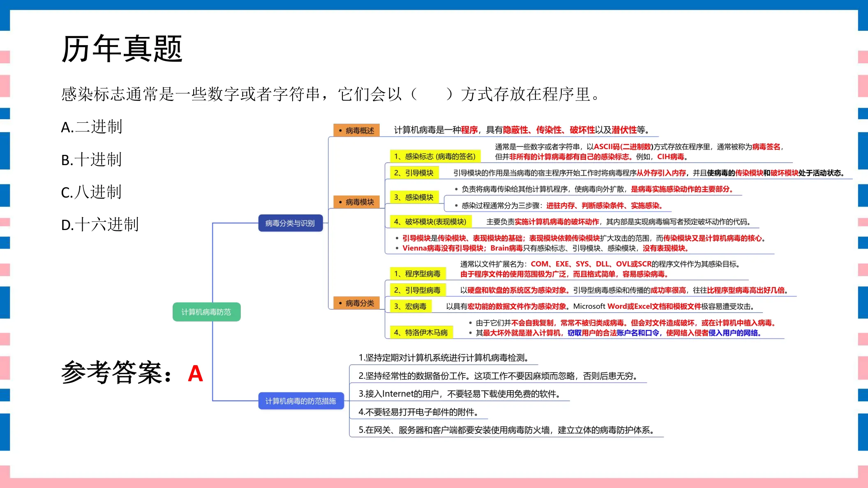Select answer option A.二进制
The width and height of the screenshot is (868, 488).
tap(92, 127)
